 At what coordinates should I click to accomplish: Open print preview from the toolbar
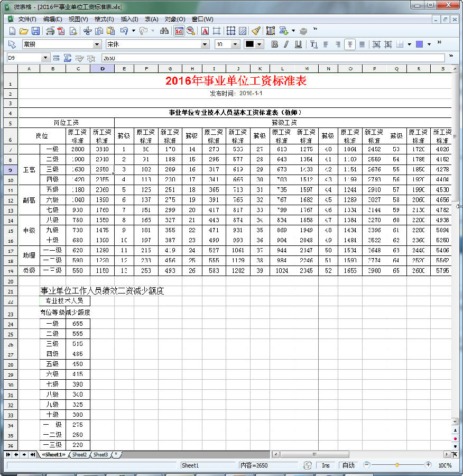coord(73,31)
